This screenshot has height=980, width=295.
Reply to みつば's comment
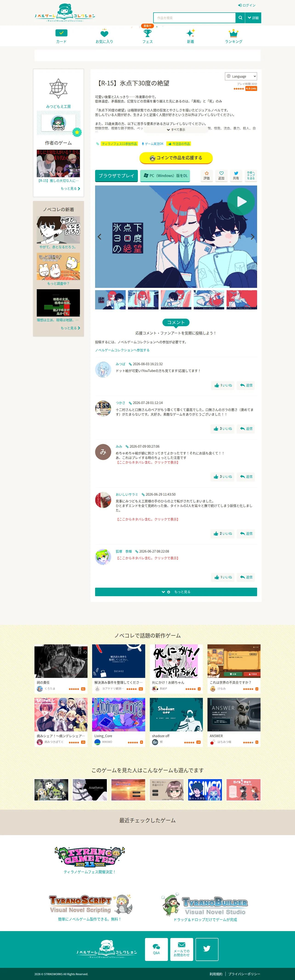246,385
